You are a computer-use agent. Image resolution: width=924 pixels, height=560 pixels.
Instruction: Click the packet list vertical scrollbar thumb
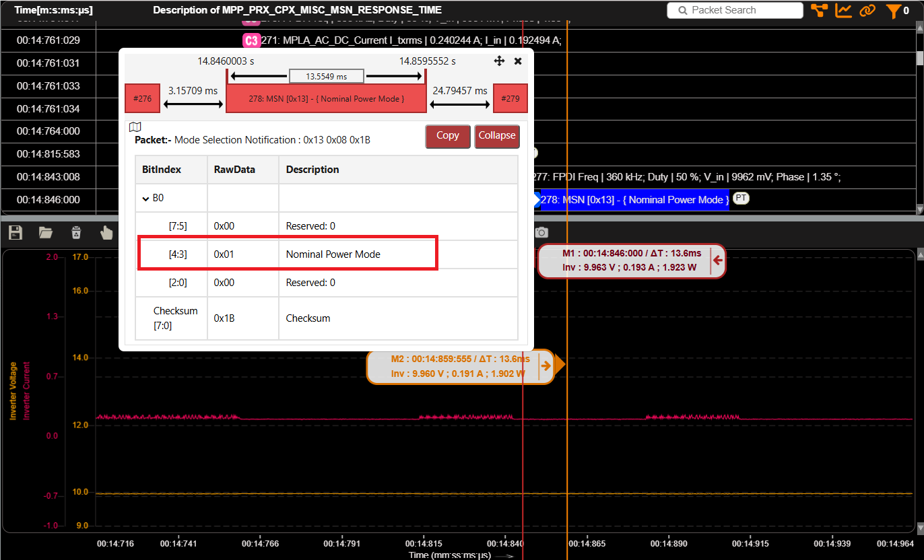(920, 58)
